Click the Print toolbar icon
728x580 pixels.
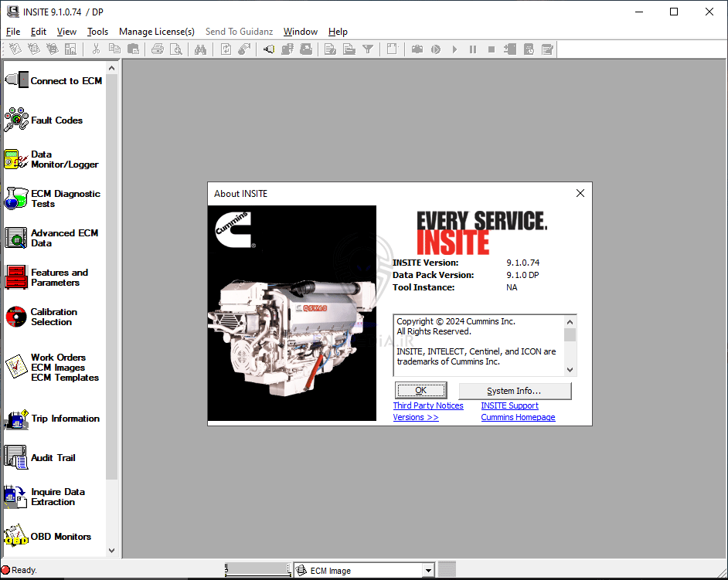[x=158, y=49]
